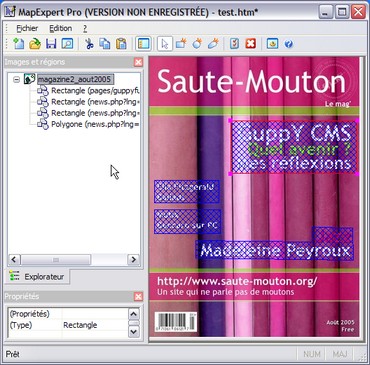Click the (Propriétés) property row
This screenshot has width=370, height=365.
click(68, 314)
